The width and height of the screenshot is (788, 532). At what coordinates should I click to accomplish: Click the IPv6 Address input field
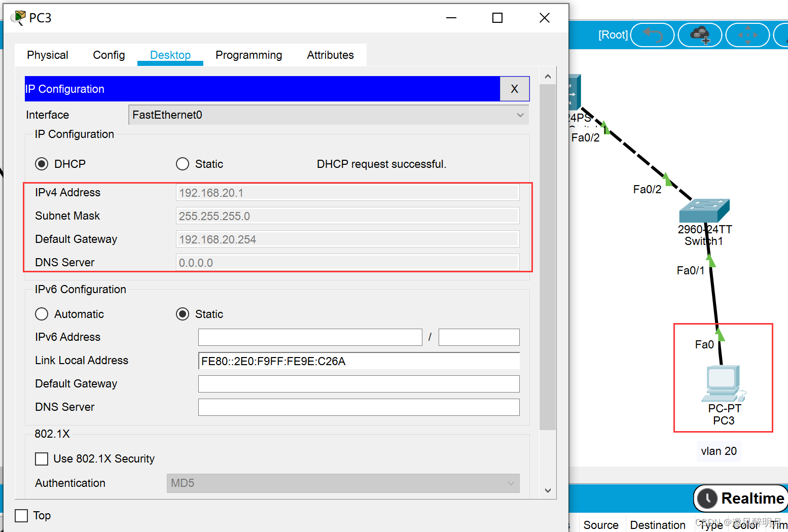310,337
